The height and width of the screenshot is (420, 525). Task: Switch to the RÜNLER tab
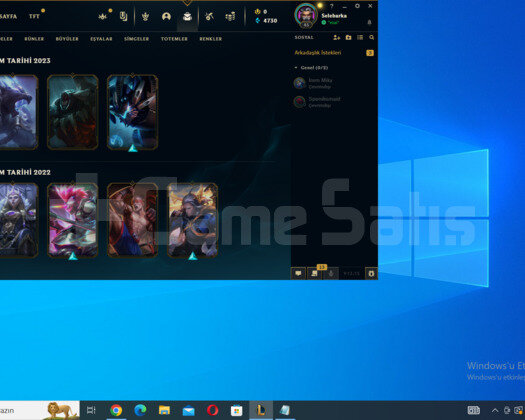34,39
